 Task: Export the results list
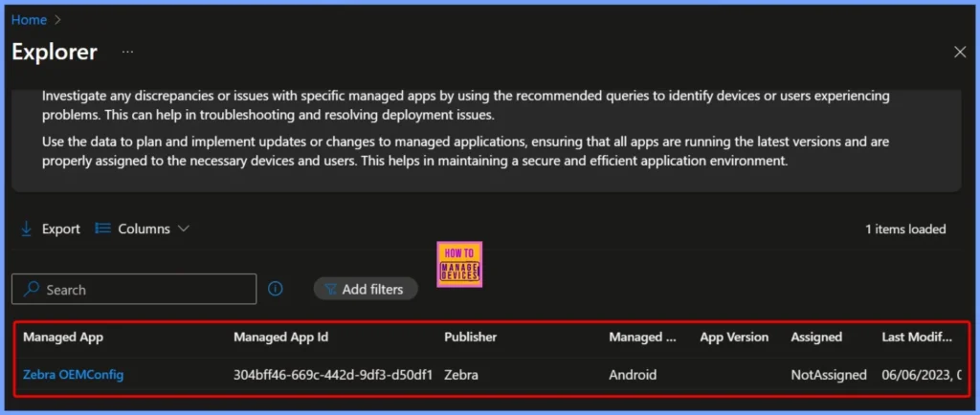(51, 229)
